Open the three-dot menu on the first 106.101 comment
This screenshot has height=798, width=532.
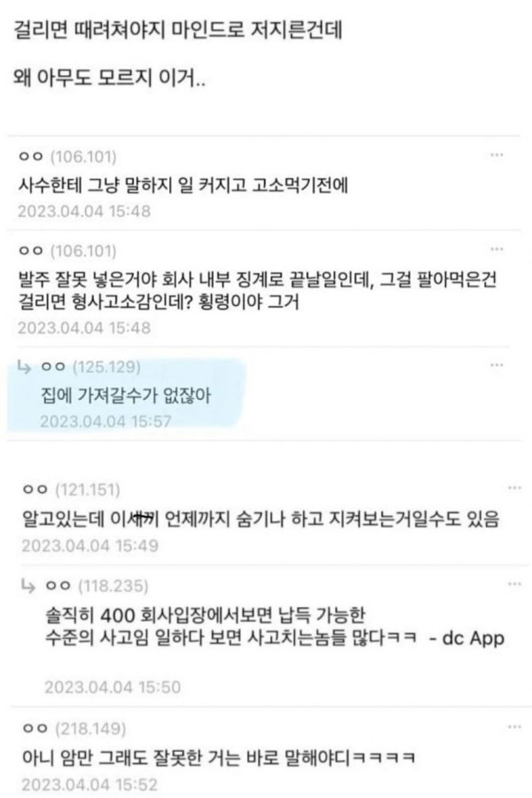point(497,154)
